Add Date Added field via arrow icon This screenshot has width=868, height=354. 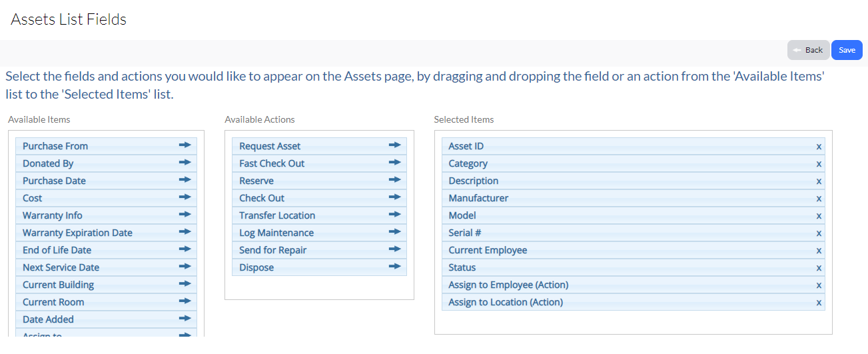pyautogui.click(x=185, y=318)
